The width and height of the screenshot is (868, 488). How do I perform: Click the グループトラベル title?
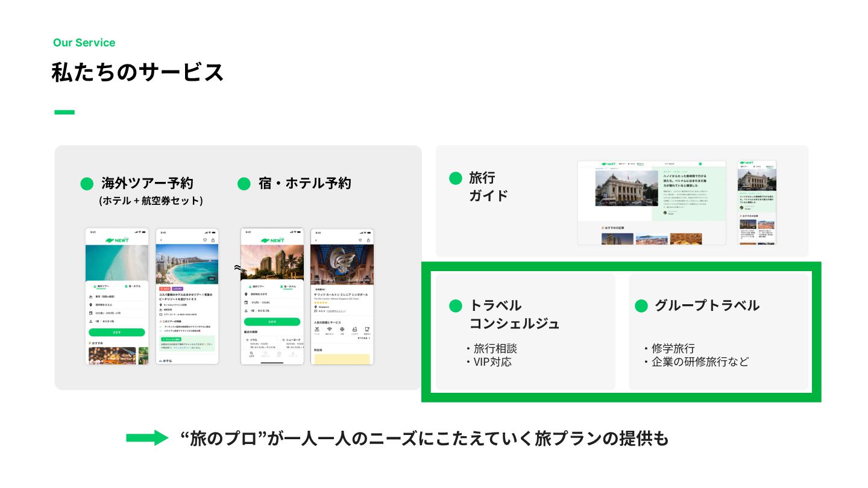(x=707, y=305)
